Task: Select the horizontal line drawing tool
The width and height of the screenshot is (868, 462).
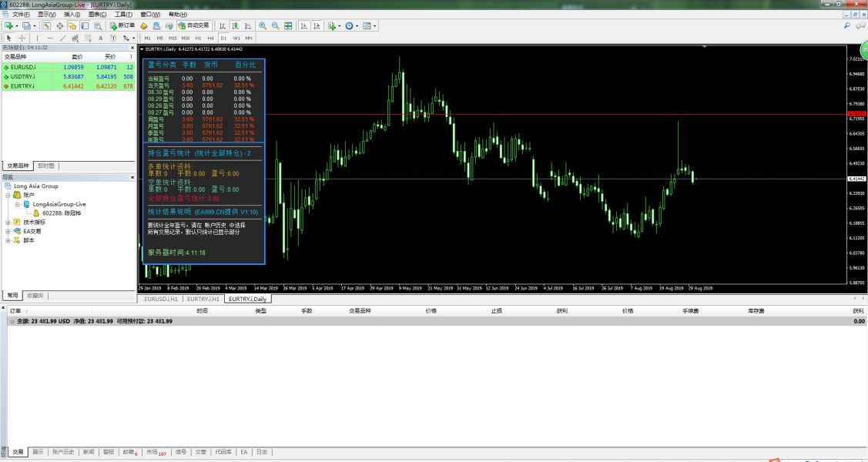Action: tap(50, 38)
